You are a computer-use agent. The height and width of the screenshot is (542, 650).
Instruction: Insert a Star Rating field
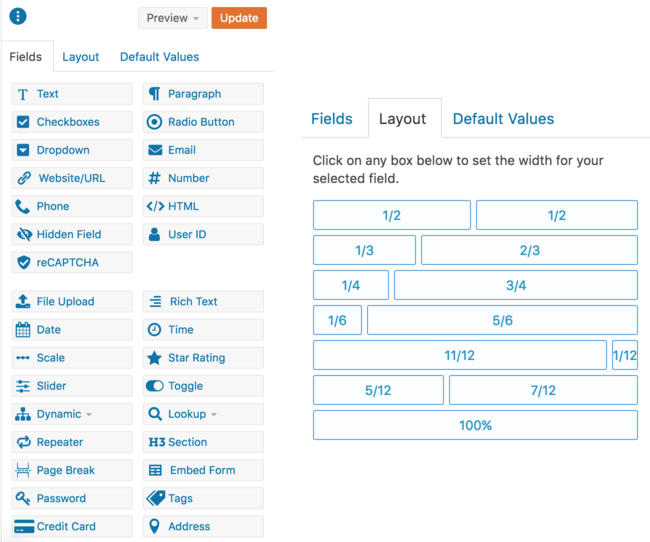[203, 357]
